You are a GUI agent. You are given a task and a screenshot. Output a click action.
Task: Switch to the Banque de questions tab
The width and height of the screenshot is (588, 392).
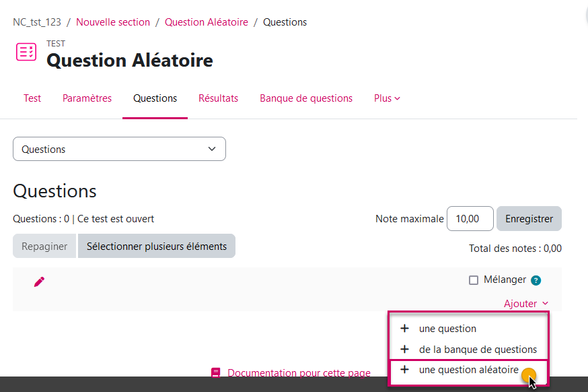tap(306, 98)
